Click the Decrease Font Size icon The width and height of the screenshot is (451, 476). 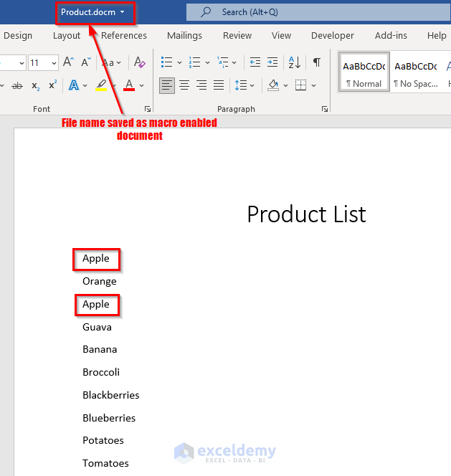(86, 62)
